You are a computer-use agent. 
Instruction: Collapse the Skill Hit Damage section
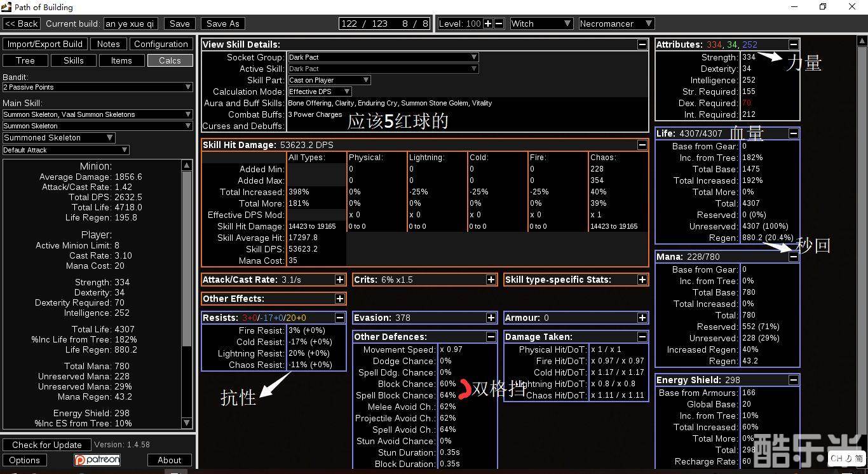[642, 145]
